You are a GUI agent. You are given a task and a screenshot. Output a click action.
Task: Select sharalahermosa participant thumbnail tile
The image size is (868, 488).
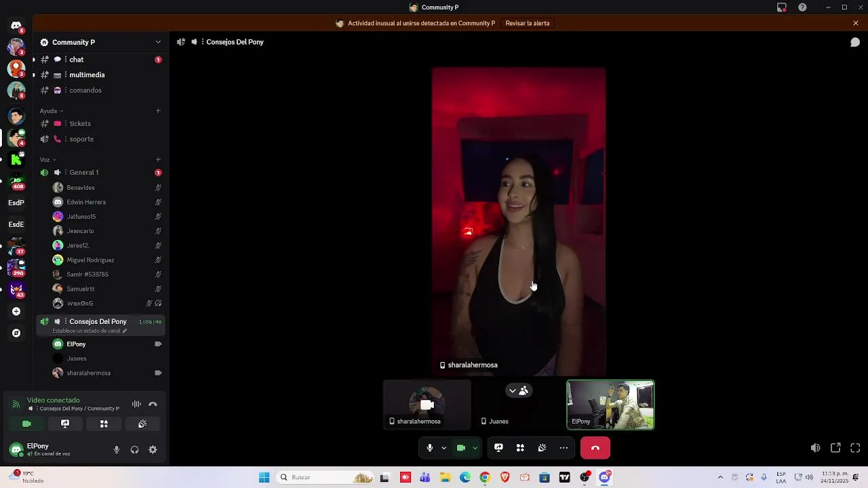pos(427,405)
